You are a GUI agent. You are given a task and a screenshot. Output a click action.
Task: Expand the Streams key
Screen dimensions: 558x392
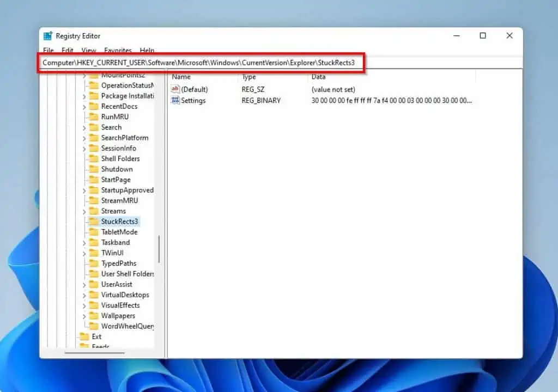84,212
